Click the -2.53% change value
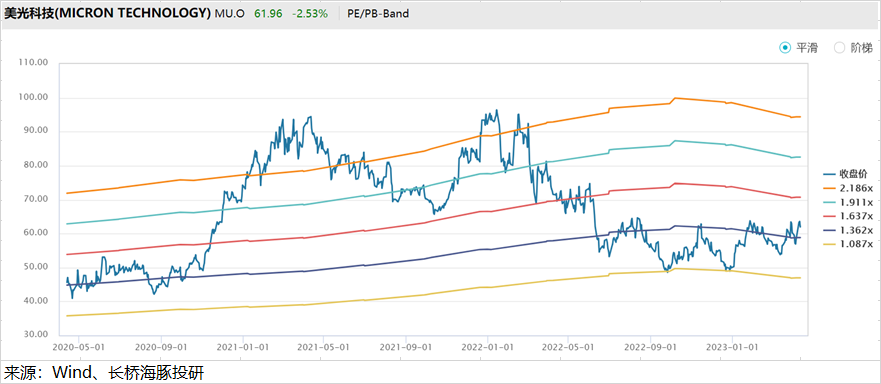 coord(310,13)
